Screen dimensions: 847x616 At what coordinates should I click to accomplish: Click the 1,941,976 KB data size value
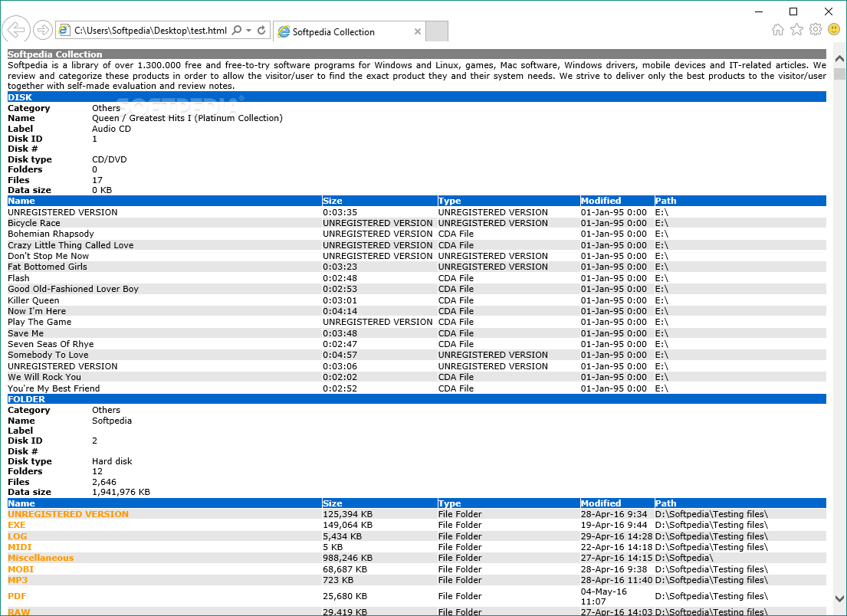(x=121, y=492)
